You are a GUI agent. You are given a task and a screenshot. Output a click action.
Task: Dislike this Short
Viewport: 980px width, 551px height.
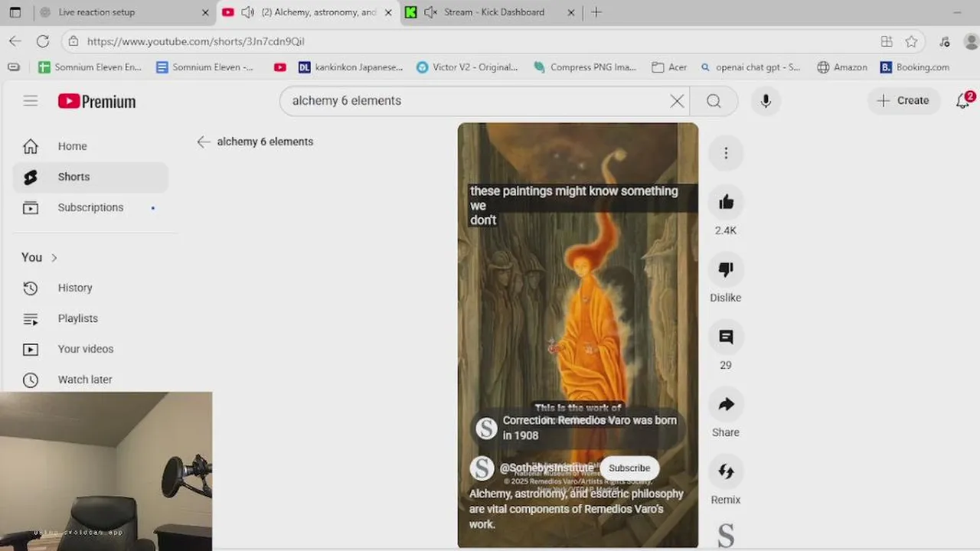[x=726, y=269]
